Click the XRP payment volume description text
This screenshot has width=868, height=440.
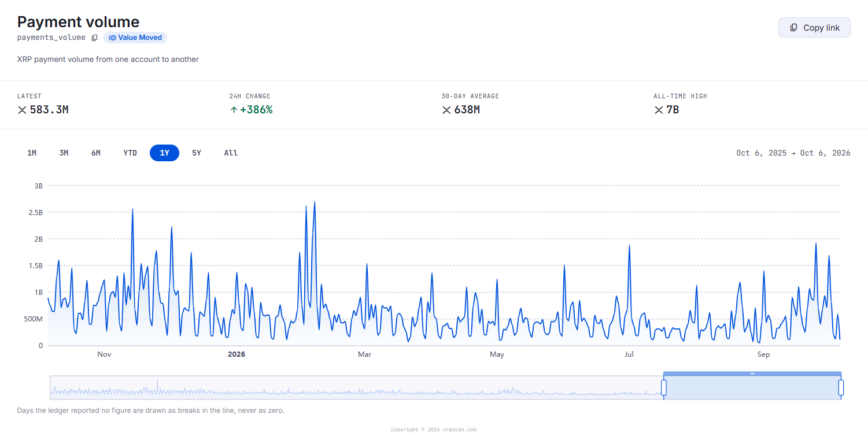tap(108, 60)
